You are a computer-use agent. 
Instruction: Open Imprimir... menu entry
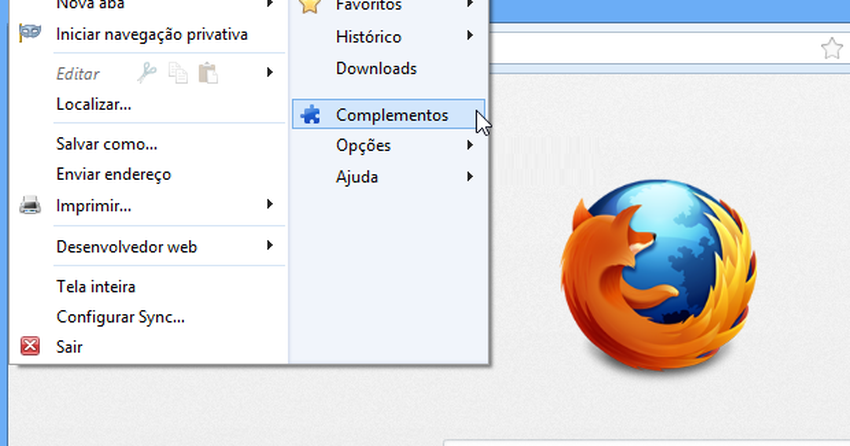[94, 206]
